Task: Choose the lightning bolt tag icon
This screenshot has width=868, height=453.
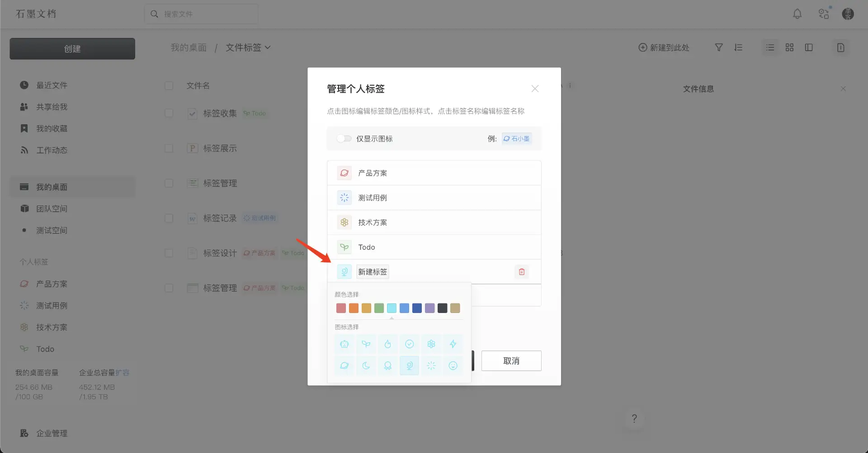Action: click(x=453, y=344)
